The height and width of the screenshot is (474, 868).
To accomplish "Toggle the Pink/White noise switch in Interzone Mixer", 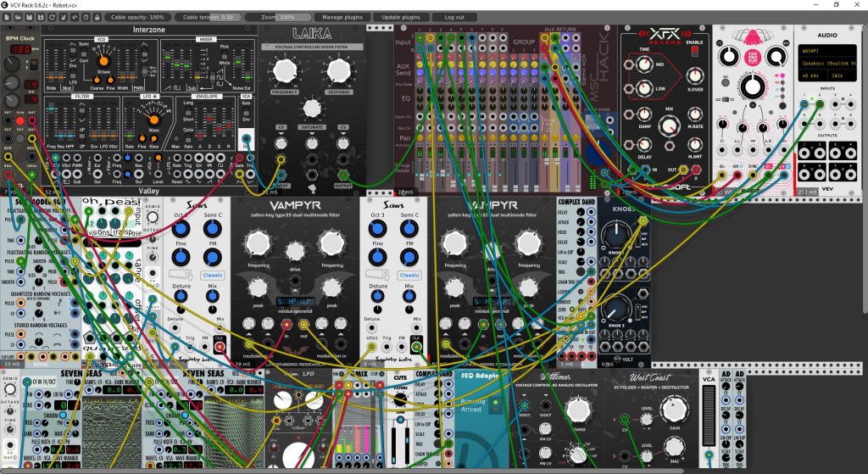I will [x=225, y=54].
